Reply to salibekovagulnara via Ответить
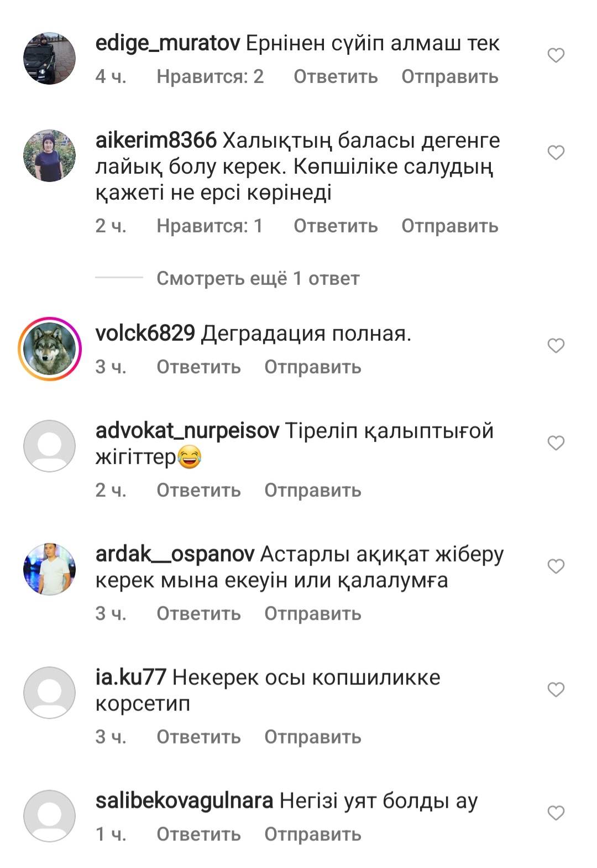This screenshot has height=868, width=597. (198, 834)
